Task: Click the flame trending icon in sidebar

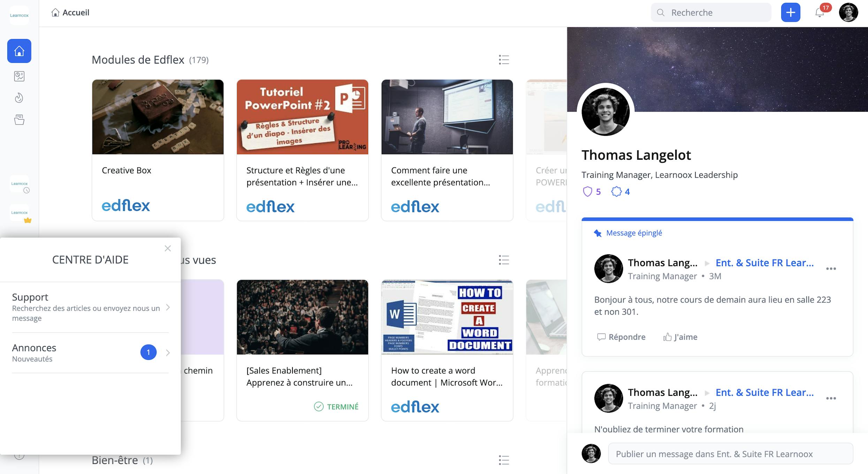Action: point(19,98)
